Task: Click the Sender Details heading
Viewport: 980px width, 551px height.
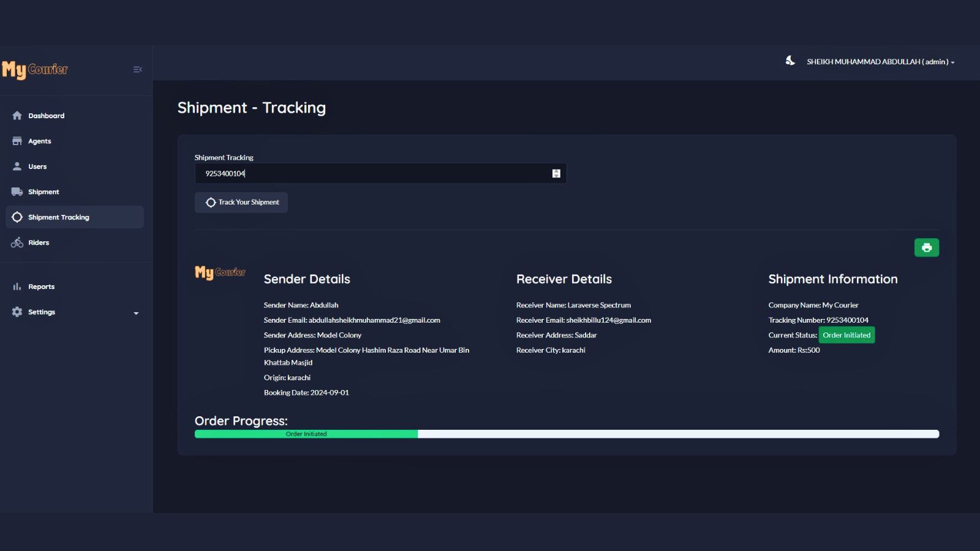Action: click(x=307, y=279)
